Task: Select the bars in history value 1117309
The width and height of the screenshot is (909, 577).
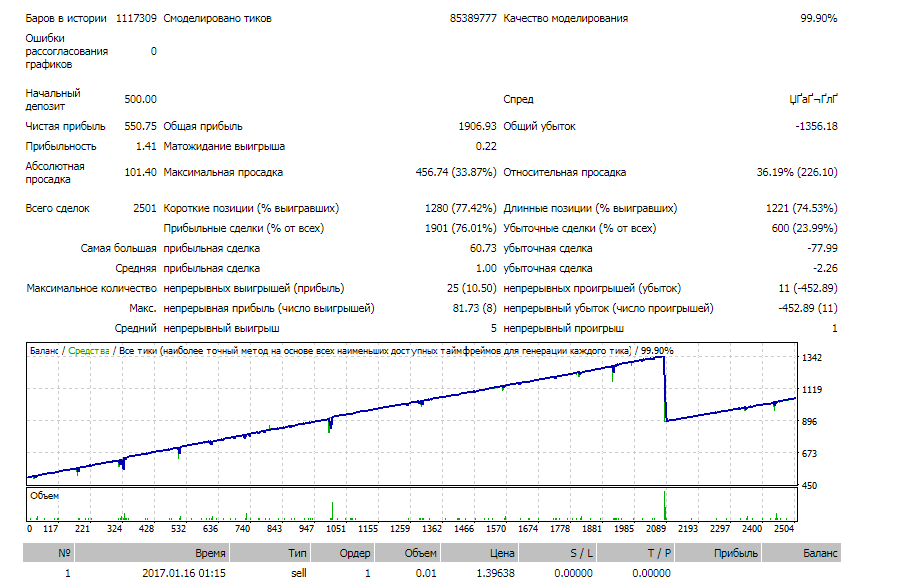Action: tap(136, 19)
